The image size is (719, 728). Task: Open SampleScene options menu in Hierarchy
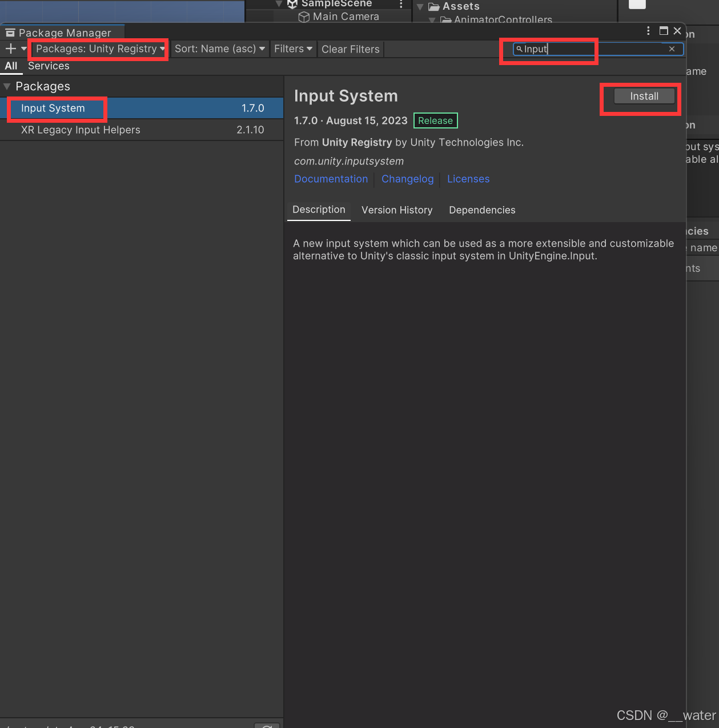(x=401, y=5)
